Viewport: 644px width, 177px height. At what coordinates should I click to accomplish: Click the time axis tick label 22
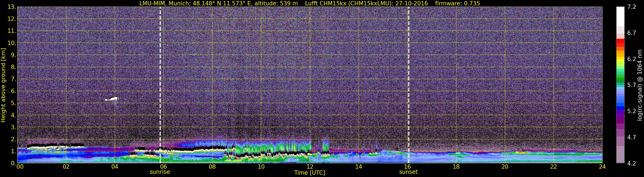pyautogui.click(x=554, y=167)
